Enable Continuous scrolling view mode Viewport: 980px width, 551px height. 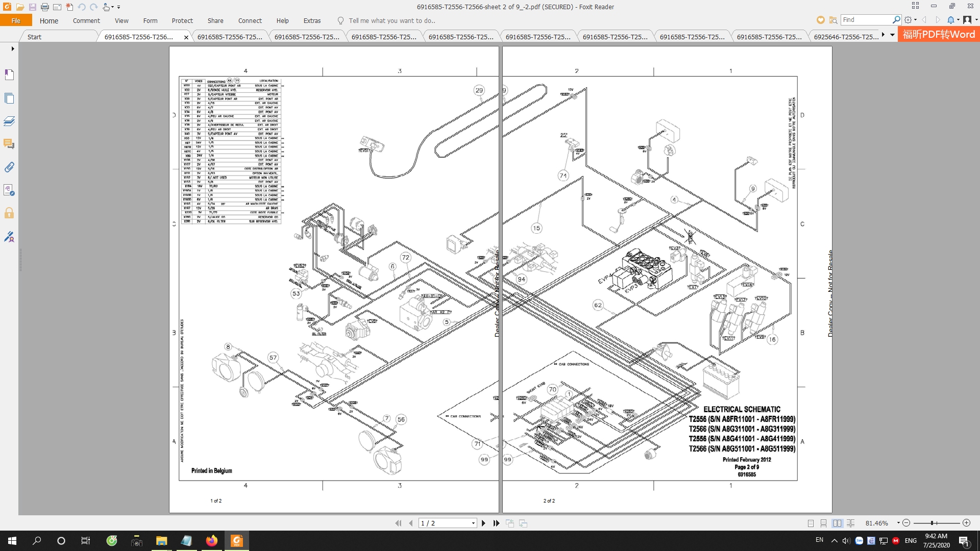[823, 523]
